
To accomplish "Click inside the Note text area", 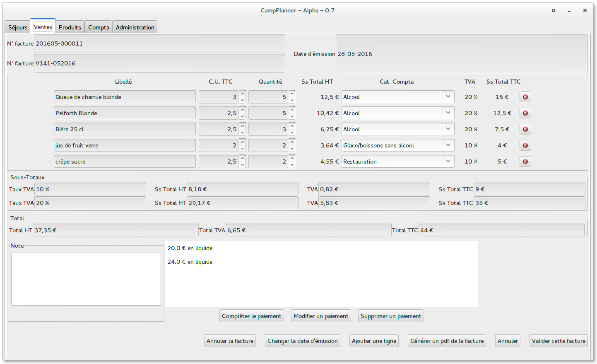I will point(86,279).
